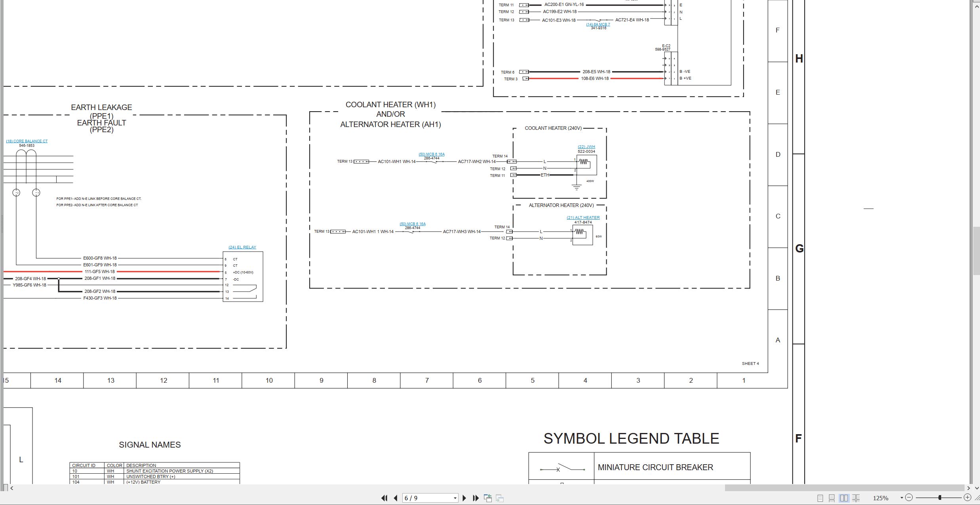Open the 125% zoom level dropdown
The width and height of the screenshot is (980, 505).
pos(902,498)
